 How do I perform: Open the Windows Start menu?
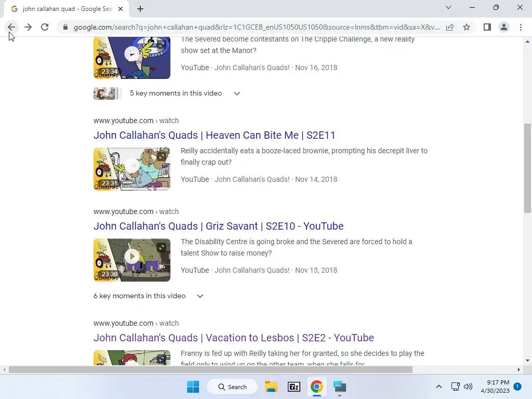(x=193, y=387)
